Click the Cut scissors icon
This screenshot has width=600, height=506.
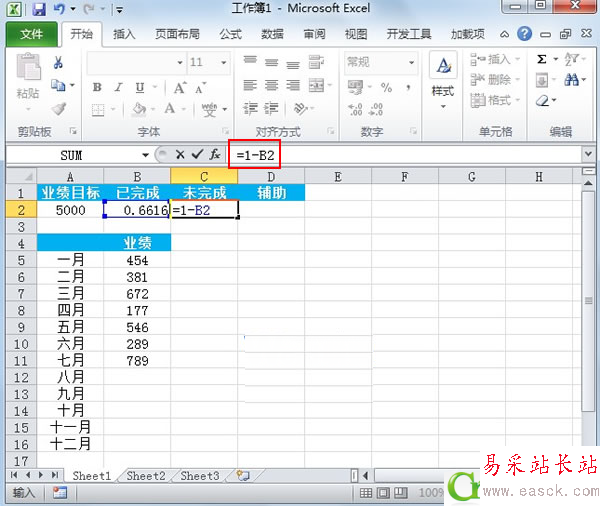pos(58,62)
